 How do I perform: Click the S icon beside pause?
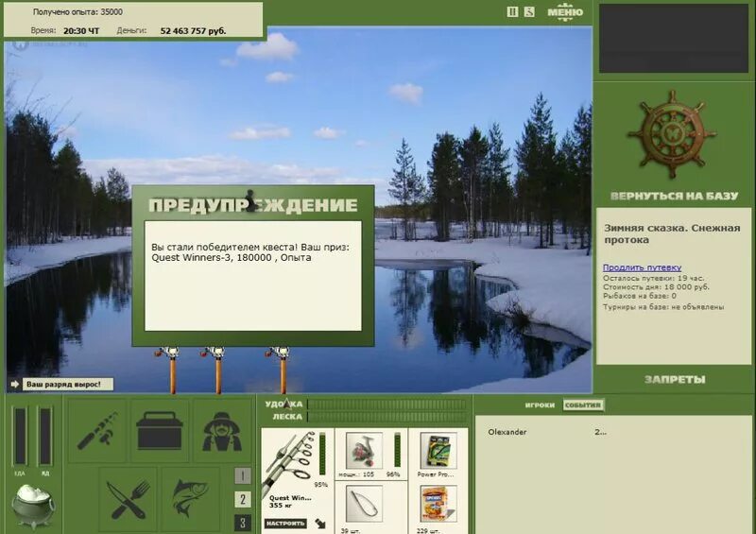coord(529,11)
